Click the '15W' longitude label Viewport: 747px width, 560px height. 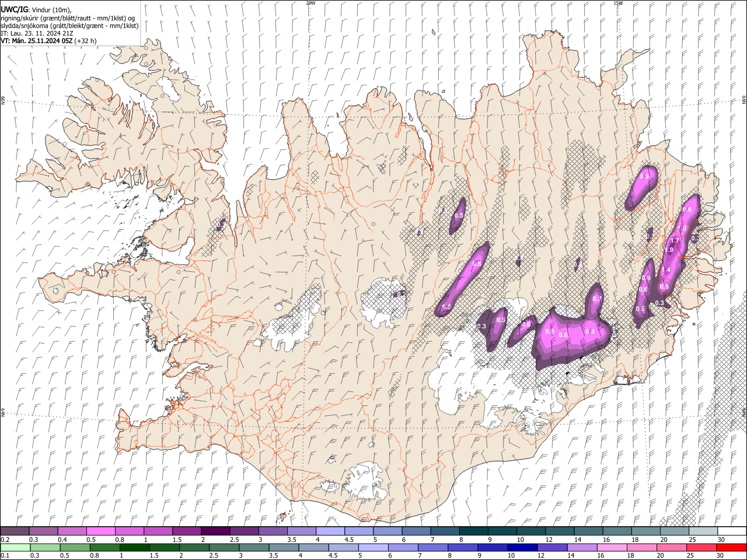point(619,3)
